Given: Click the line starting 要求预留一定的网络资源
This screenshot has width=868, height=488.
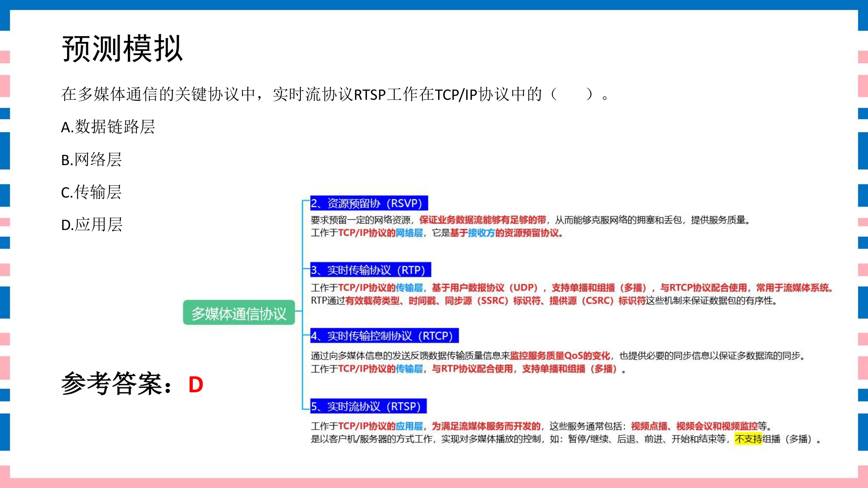Looking at the screenshot, I should coord(531,220).
